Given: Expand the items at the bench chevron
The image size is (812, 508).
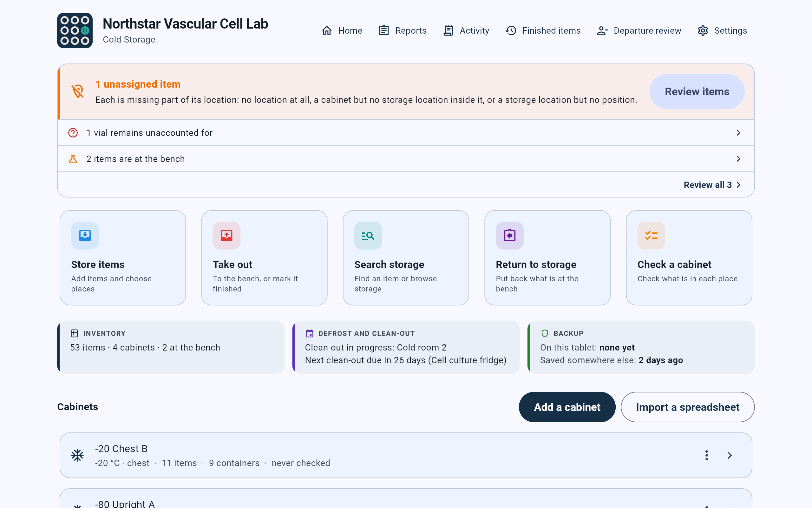Looking at the screenshot, I should (738, 158).
